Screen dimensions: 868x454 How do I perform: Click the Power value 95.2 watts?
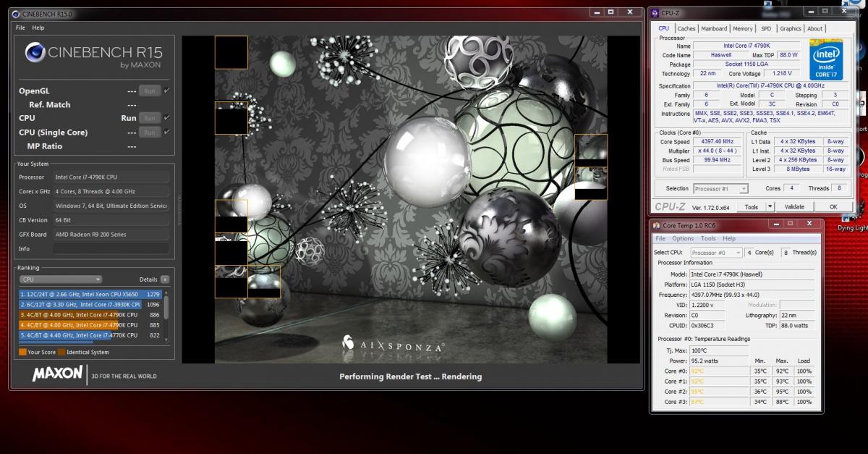click(719, 360)
